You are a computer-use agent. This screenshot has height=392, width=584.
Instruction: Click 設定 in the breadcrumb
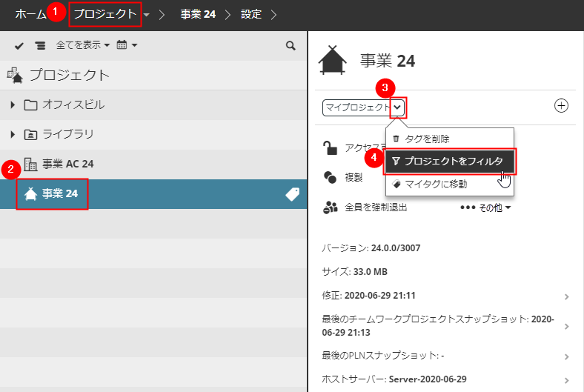[251, 14]
